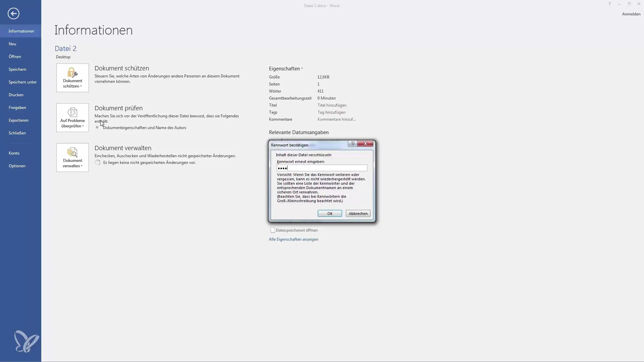Screen dimensions: 644x362
Task: Click the 0 Minuten editing time value
Action: click(x=326, y=98)
